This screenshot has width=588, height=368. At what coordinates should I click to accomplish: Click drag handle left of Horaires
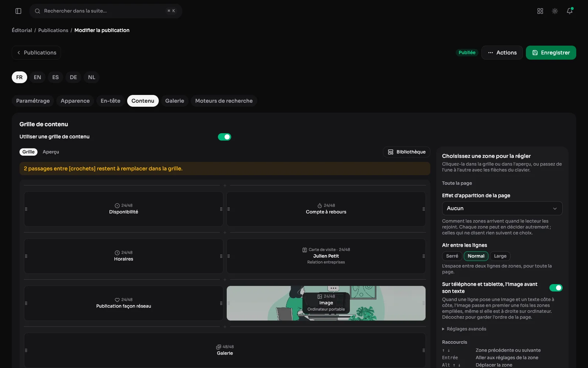pos(26,256)
